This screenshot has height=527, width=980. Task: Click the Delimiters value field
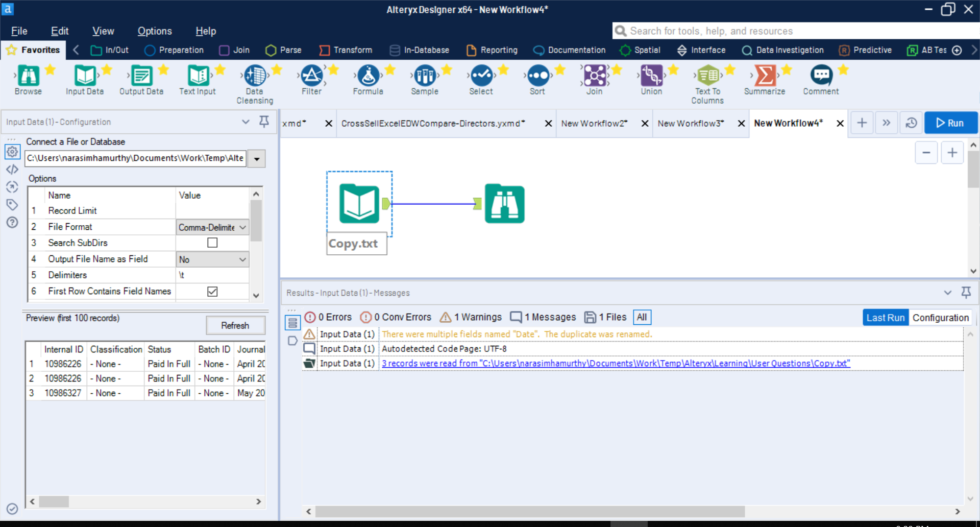pos(212,275)
